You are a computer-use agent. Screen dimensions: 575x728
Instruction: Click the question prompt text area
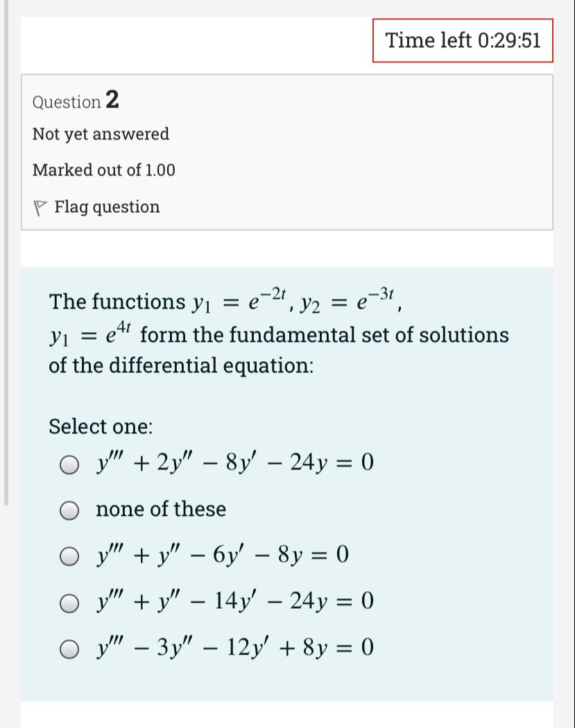[277, 333]
